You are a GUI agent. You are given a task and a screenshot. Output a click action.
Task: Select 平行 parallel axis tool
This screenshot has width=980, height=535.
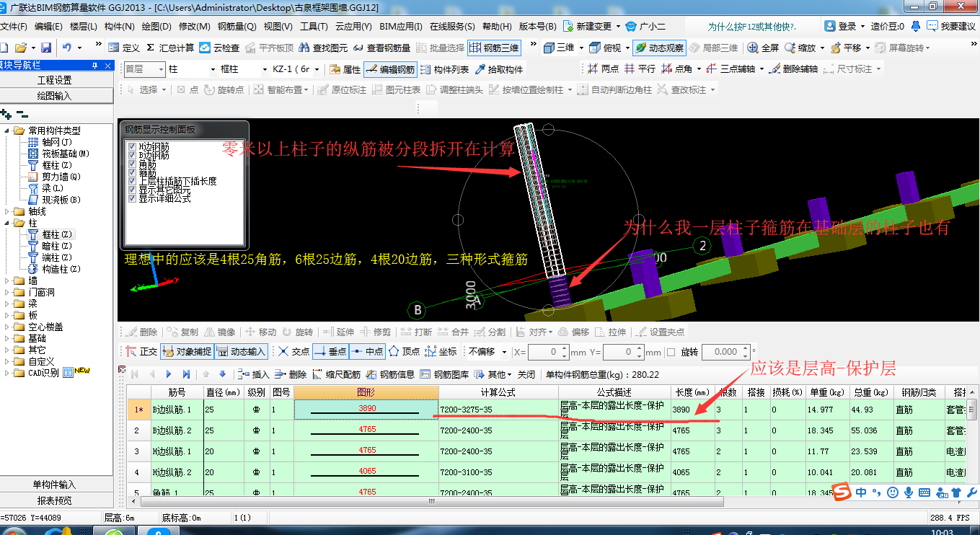[640, 69]
